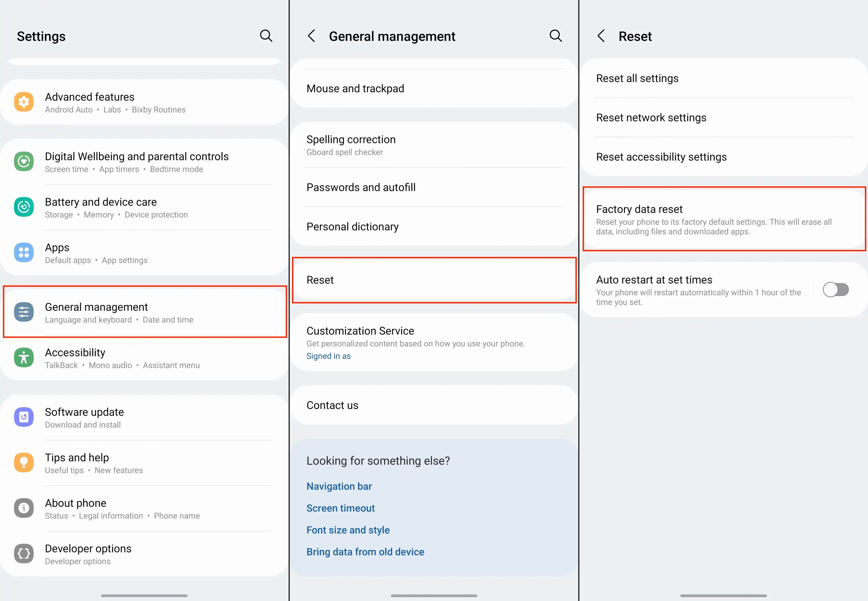Image resolution: width=868 pixels, height=601 pixels.
Task: Toggle Auto restart at set times switch
Action: [x=835, y=290]
